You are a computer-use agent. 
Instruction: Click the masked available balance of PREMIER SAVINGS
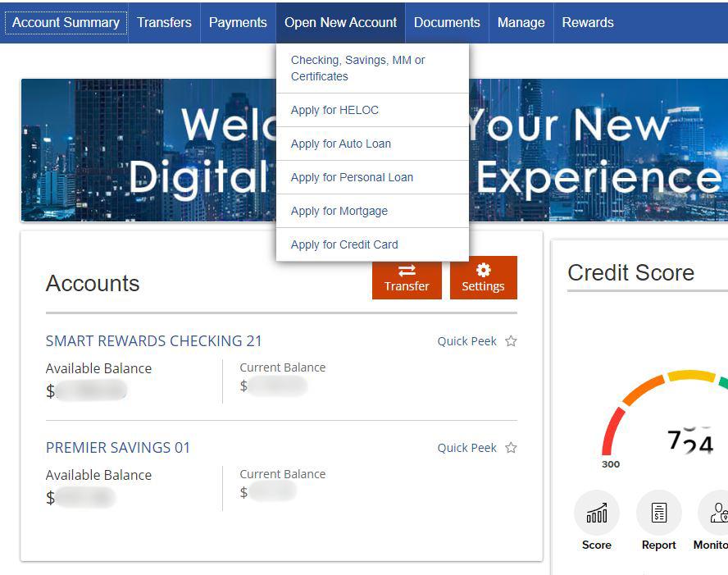(86, 497)
